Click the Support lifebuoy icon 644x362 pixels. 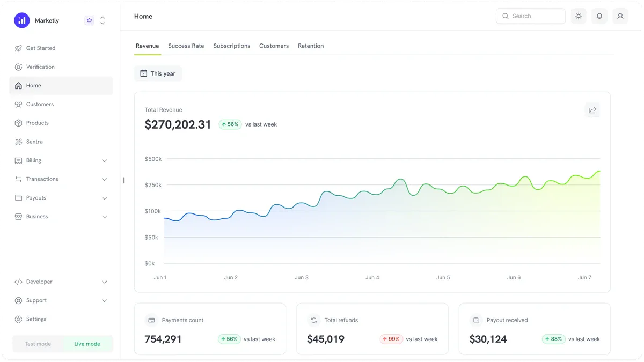click(x=18, y=300)
